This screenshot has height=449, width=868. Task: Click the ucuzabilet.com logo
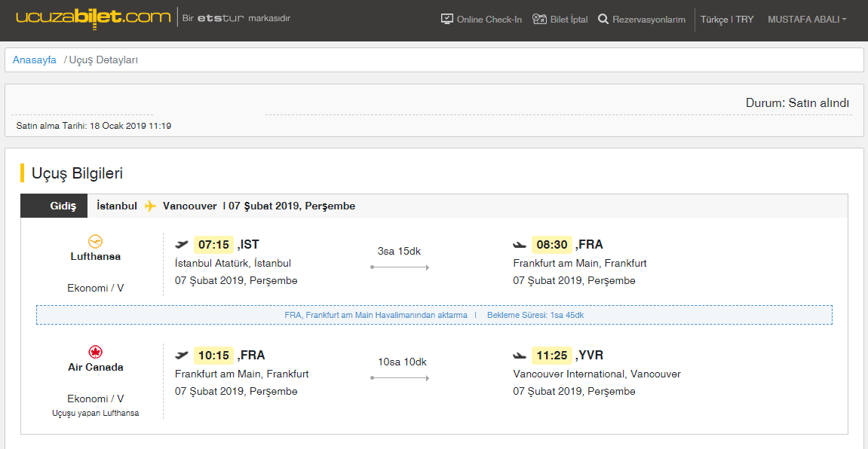click(93, 17)
